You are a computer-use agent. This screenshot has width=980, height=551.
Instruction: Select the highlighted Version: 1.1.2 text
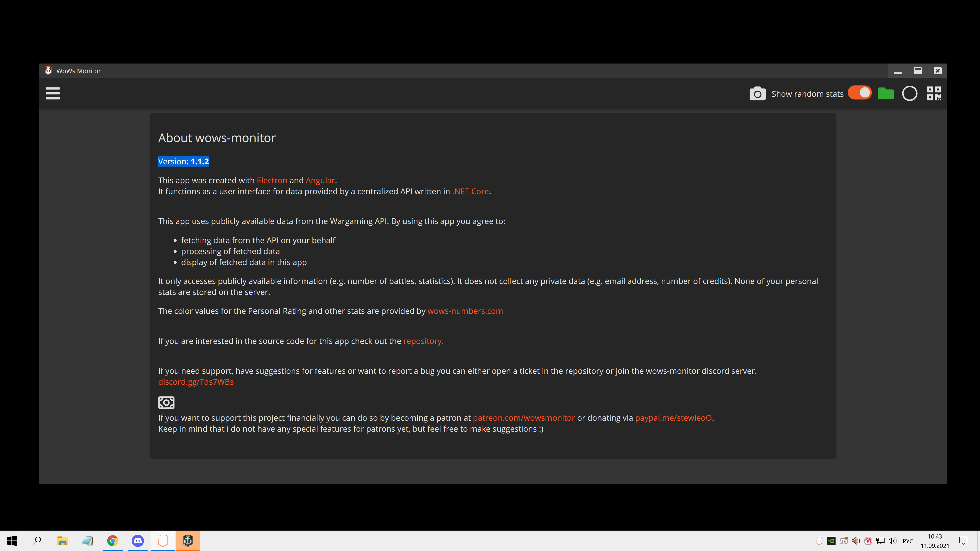(x=183, y=161)
